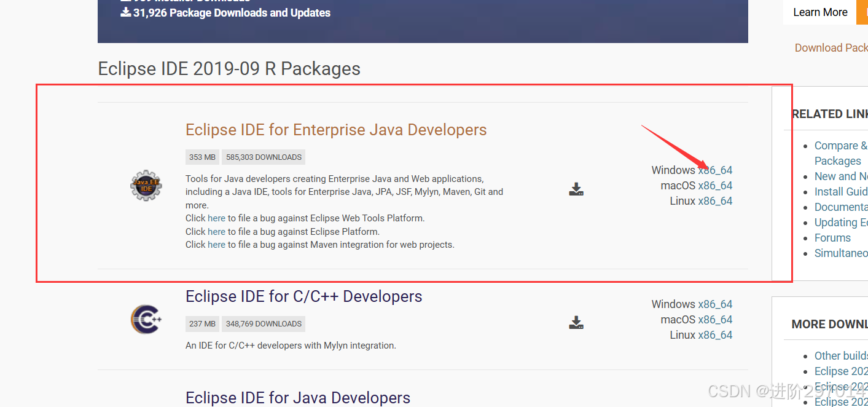868x407 pixels.
Task: Click the Learn More button
Action: (820, 12)
